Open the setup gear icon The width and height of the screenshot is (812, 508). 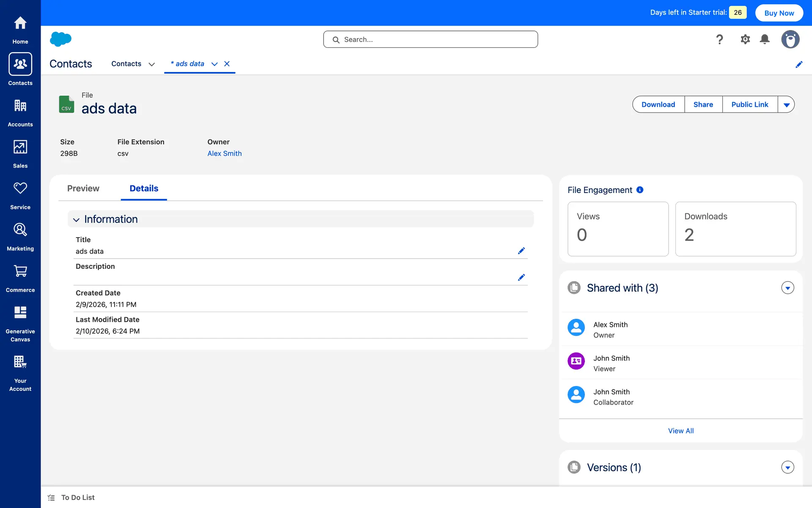(x=745, y=39)
